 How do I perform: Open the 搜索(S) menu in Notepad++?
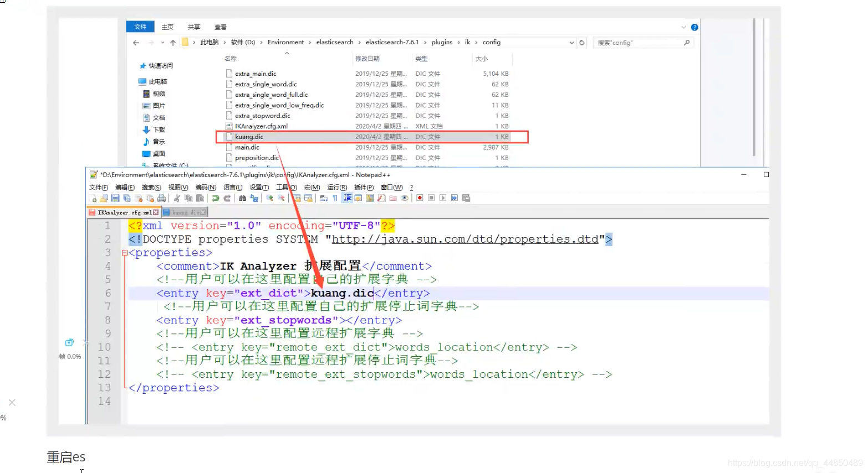pos(151,187)
